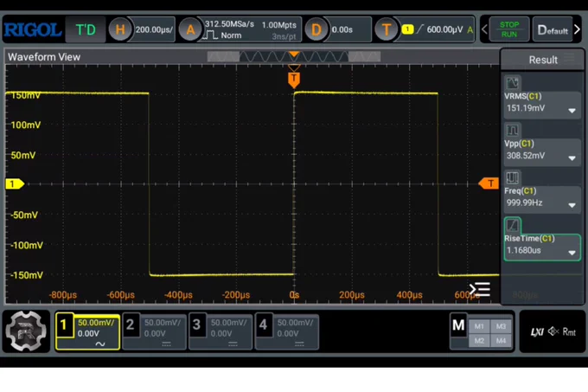The width and height of the screenshot is (588, 392).
Task: Click the 1.1680us rise time reading
Action: point(523,250)
